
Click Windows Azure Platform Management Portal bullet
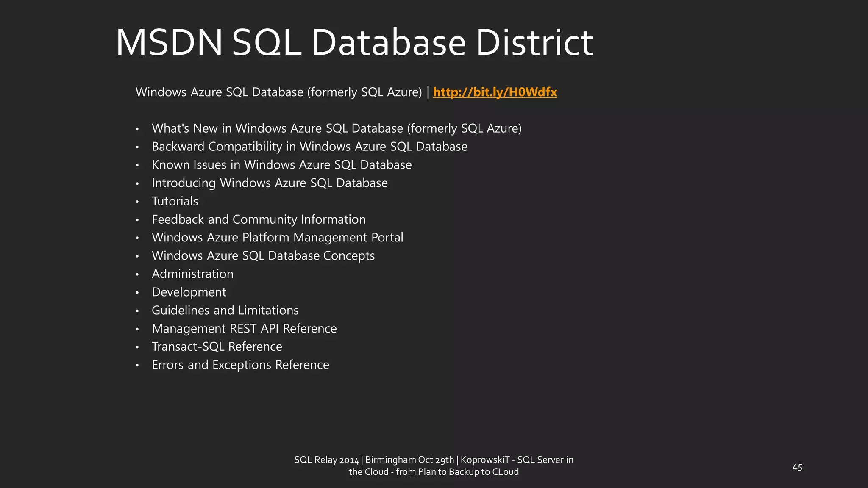click(x=278, y=238)
